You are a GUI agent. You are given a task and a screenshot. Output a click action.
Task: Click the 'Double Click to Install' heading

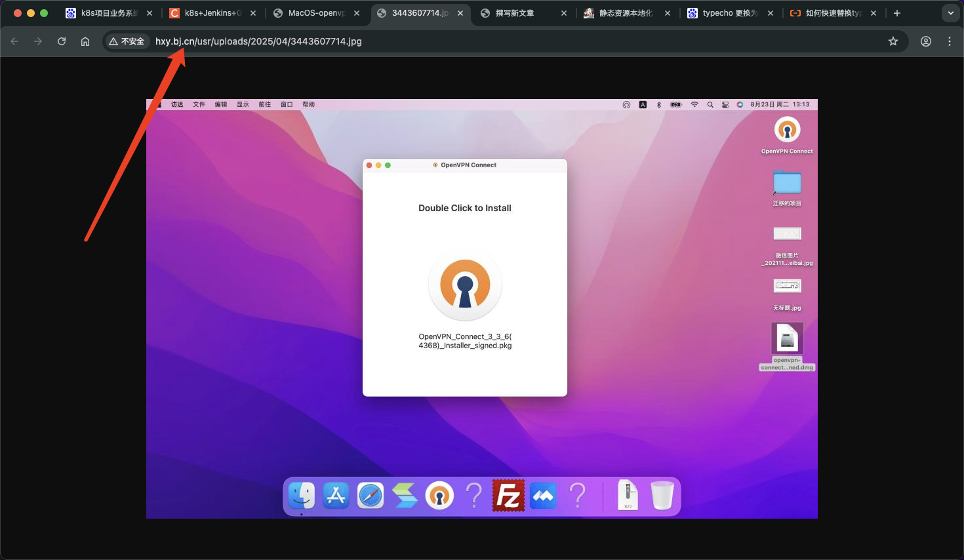pyautogui.click(x=465, y=208)
